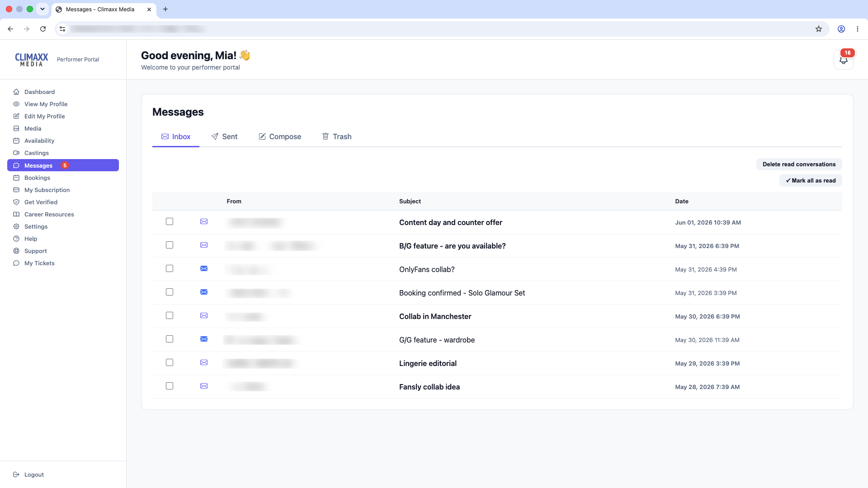Click envelope icon for OnlyFans collab message
Image resolution: width=868 pixels, height=488 pixels.
[204, 268]
